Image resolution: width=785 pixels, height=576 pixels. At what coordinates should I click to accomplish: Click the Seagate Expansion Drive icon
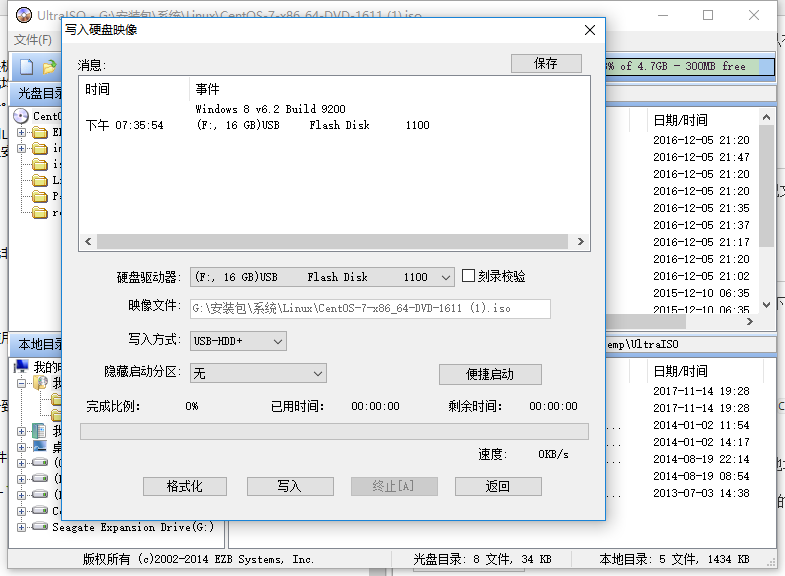40,526
